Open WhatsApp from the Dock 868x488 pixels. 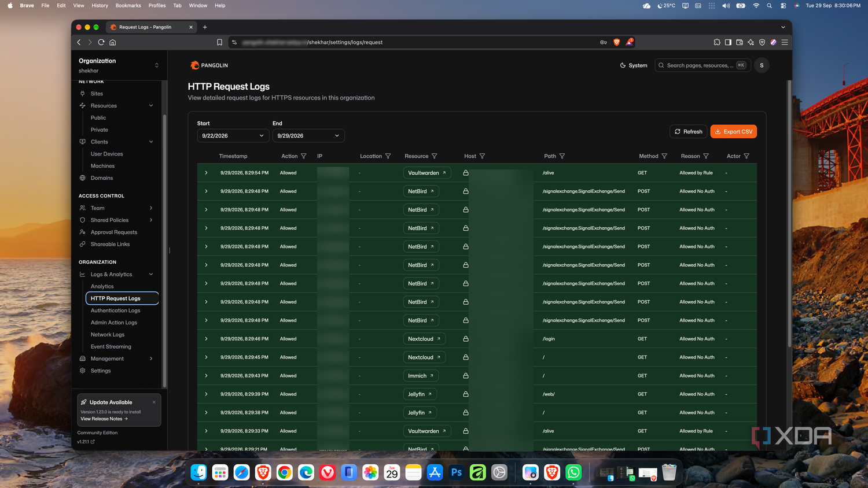(573, 472)
